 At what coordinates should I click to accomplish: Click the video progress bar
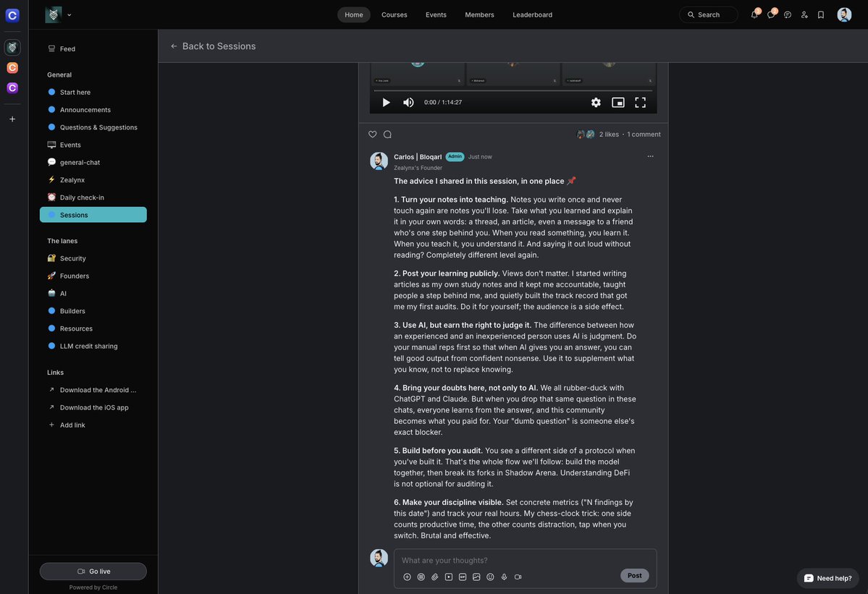pos(513,90)
